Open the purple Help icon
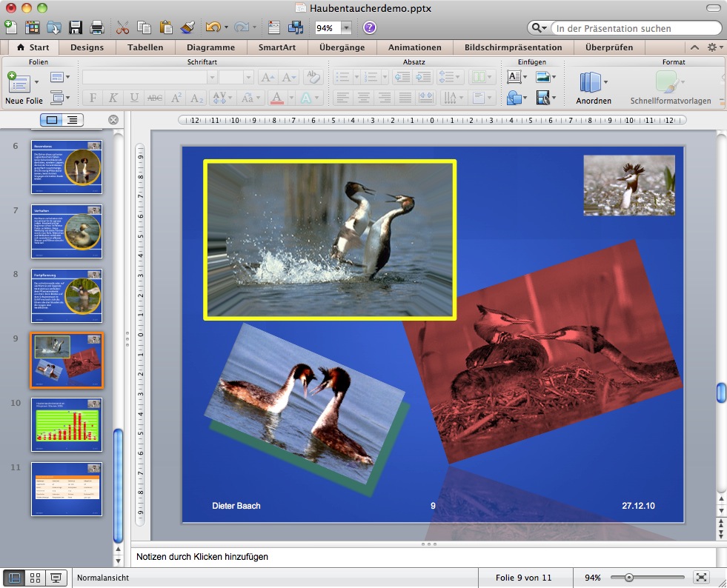 click(369, 28)
